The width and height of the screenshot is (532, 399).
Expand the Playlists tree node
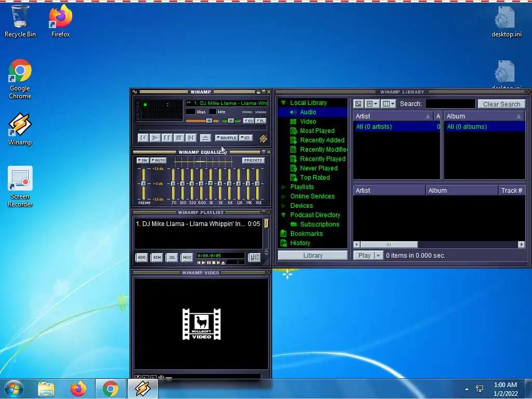coord(284,187)
